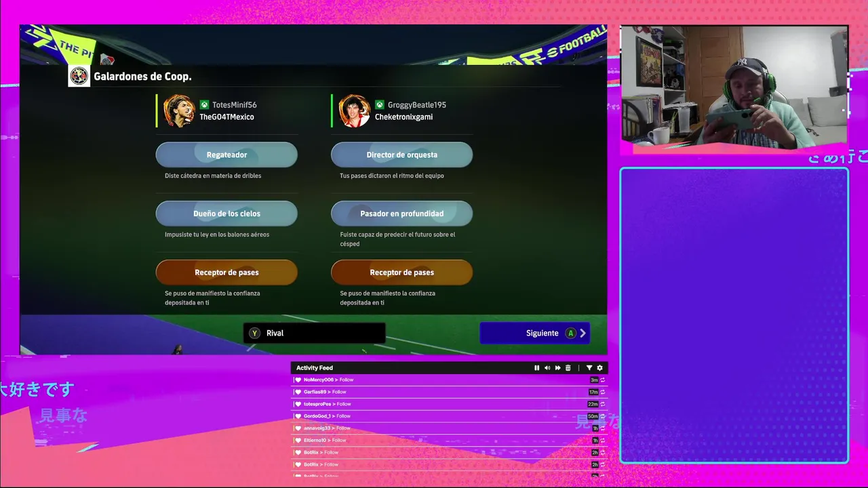868x488 pixels.
Task: Click the chevron arrow on Siguiente button
Action: [x=583, y=333]
